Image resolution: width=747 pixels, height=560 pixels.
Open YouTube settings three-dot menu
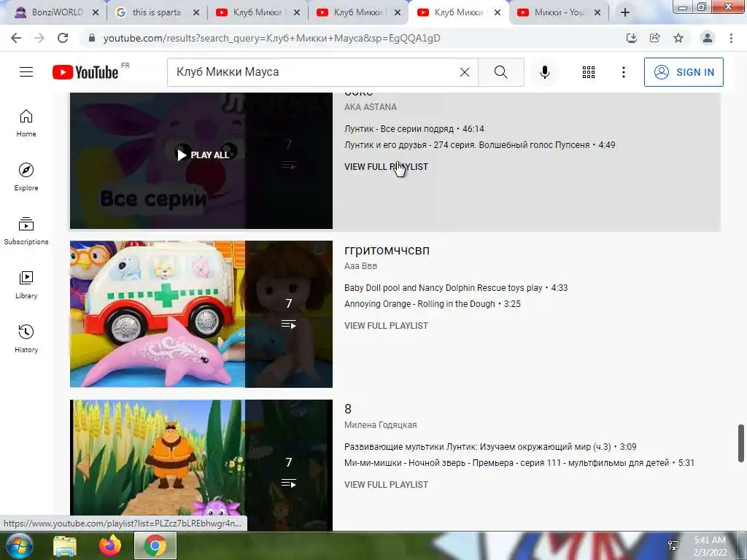click(x=623, y=72)
